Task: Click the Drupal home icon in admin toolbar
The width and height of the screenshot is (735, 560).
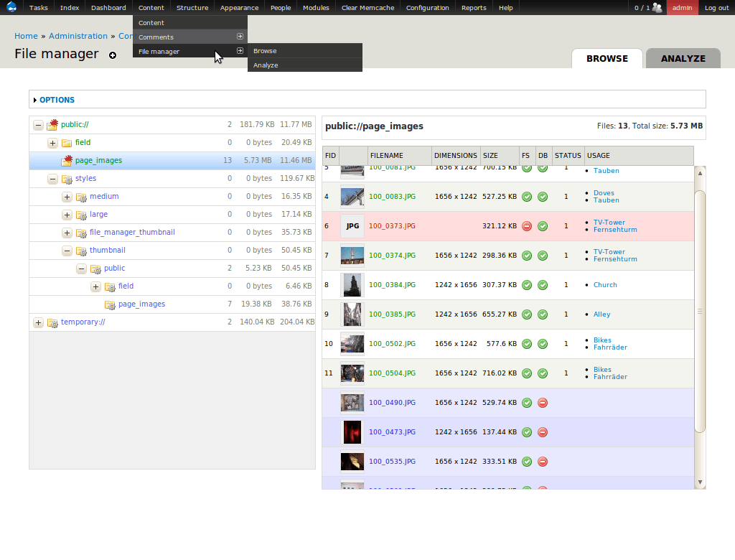Action: coord(10,7)
